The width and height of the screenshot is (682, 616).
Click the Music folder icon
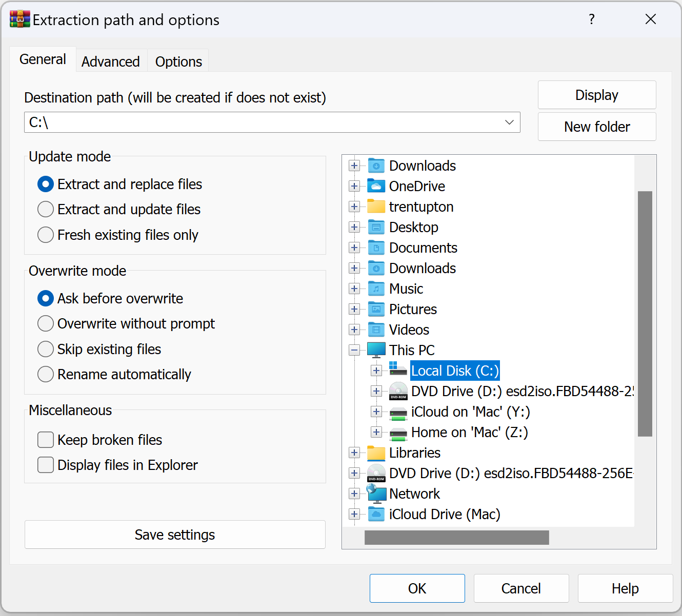[x=376, y=289]
